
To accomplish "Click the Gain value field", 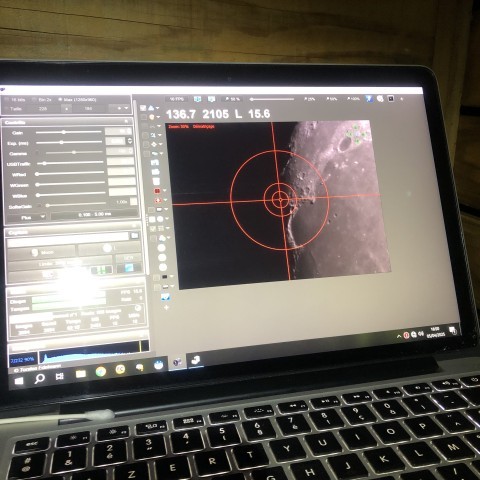I will point(117,131).
